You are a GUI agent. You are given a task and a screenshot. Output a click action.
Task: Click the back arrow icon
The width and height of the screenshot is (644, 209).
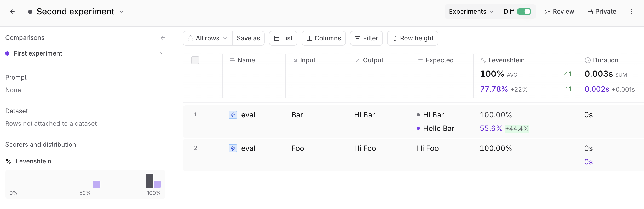(x=13, y=12)
